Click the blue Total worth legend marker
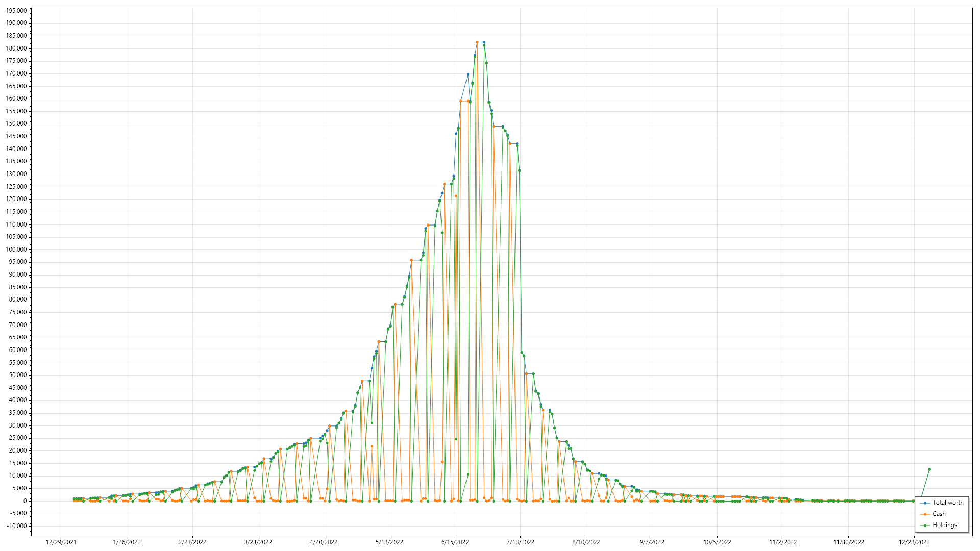The width and height of the screenshot is (980, 551). pos(925,503)
